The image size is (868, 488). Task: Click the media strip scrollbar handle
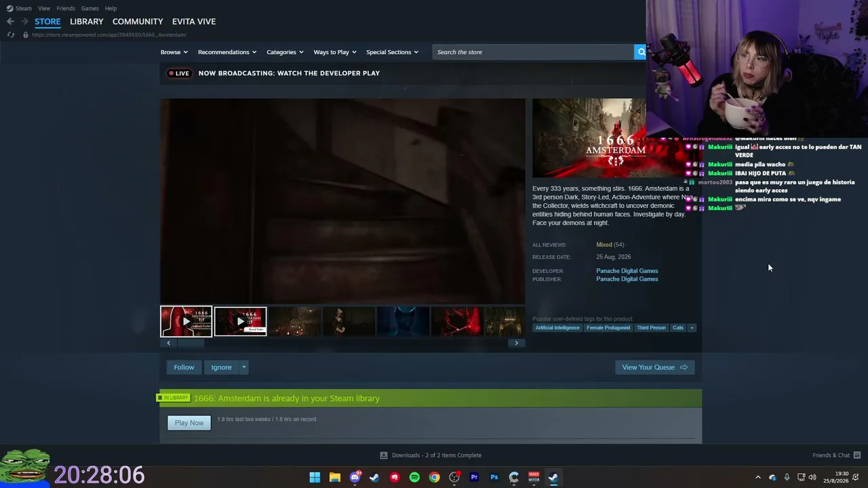[x=191, y=343]
